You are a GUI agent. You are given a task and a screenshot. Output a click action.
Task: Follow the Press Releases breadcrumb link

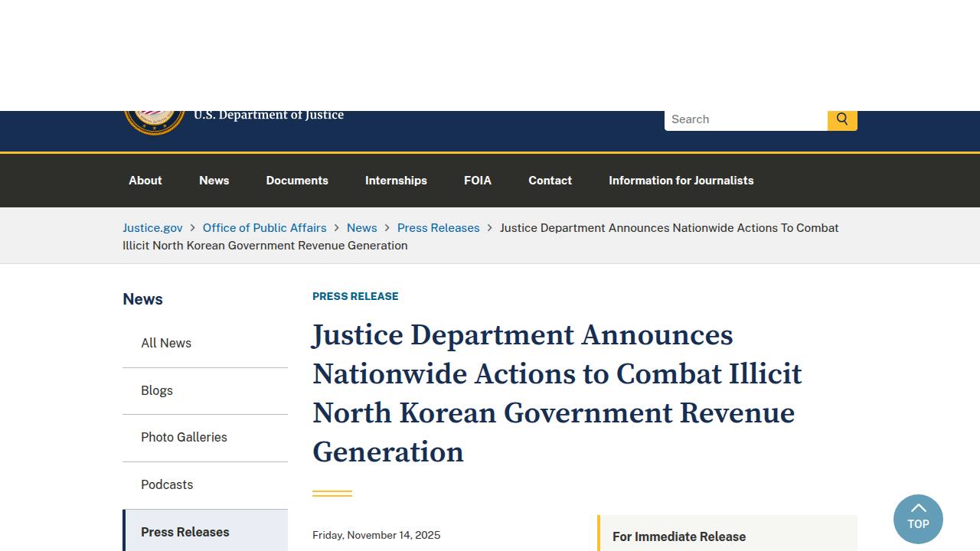point(438,228)
